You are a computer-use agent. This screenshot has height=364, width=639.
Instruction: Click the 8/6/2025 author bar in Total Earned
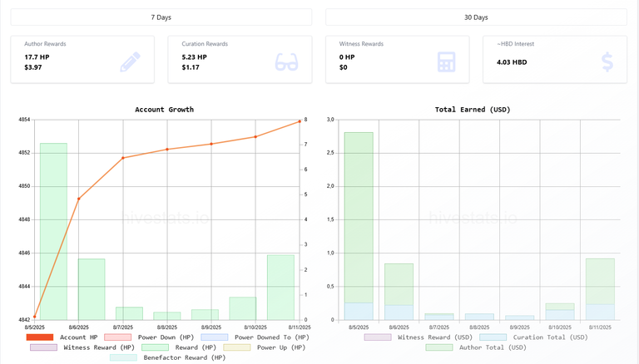point(399,284)
